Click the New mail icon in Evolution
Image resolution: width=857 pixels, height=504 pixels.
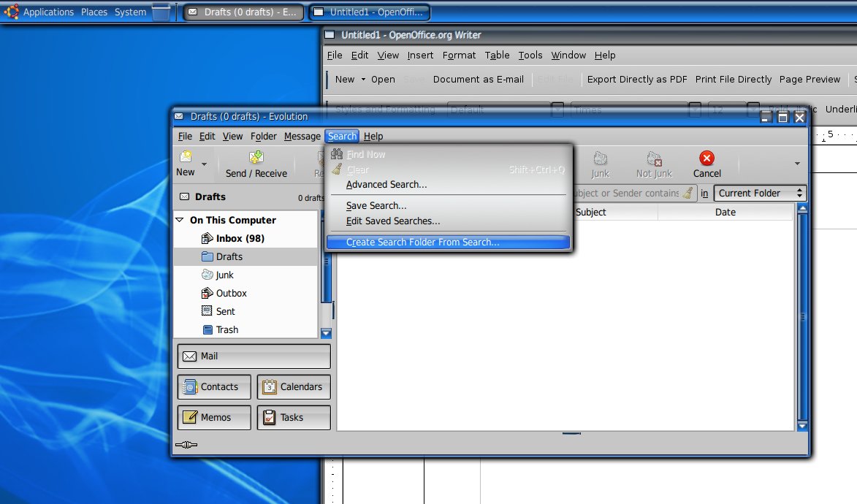pos(186,158)
